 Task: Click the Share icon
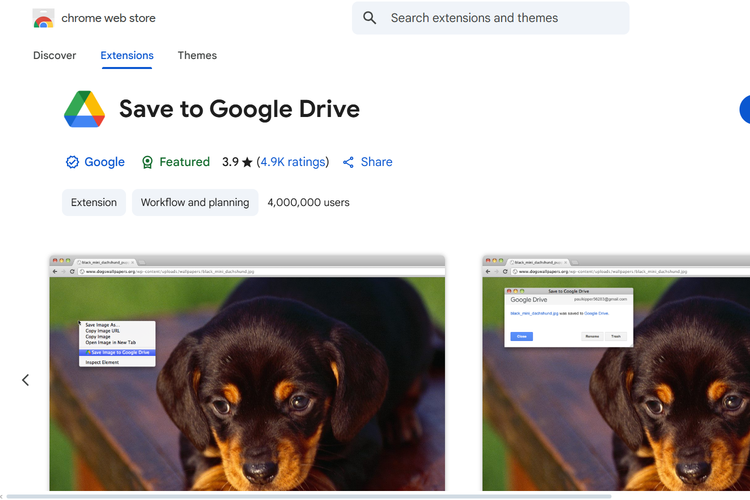(x=348, y=162)
